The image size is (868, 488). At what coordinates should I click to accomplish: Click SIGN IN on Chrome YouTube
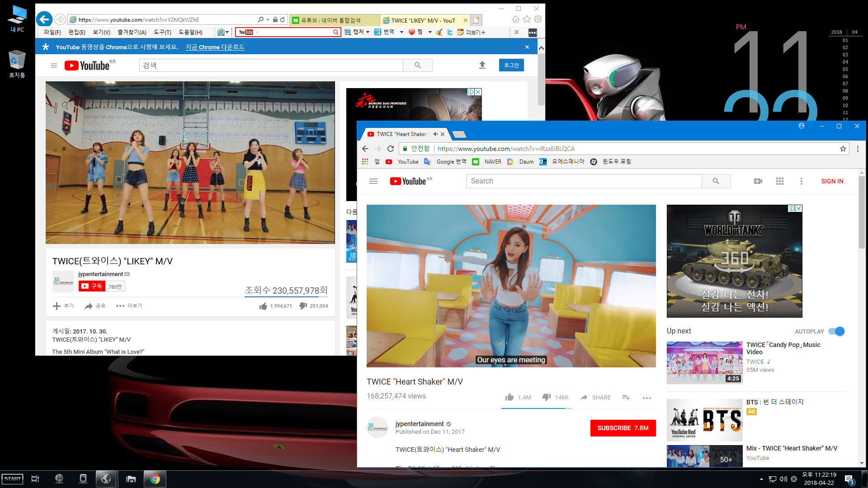pyautogui.click(x=832, y=181)
